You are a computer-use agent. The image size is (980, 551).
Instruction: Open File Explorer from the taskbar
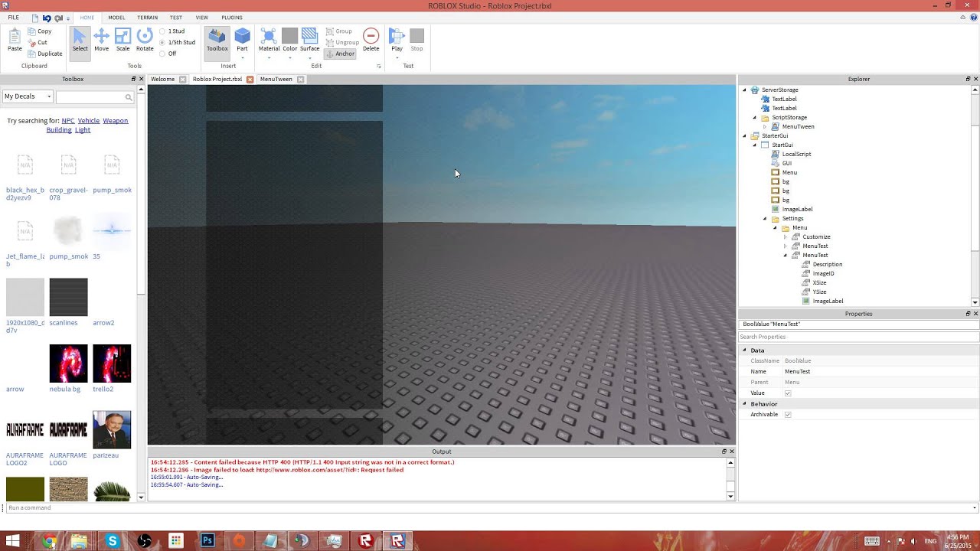coord(80,541)
